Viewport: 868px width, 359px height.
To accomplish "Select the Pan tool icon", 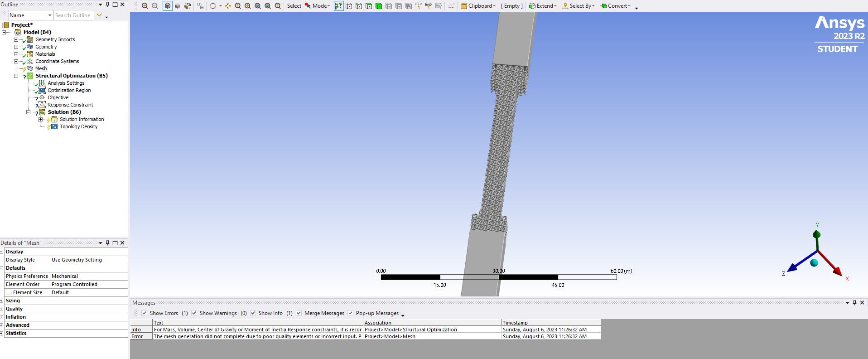I will coord(228,6).
